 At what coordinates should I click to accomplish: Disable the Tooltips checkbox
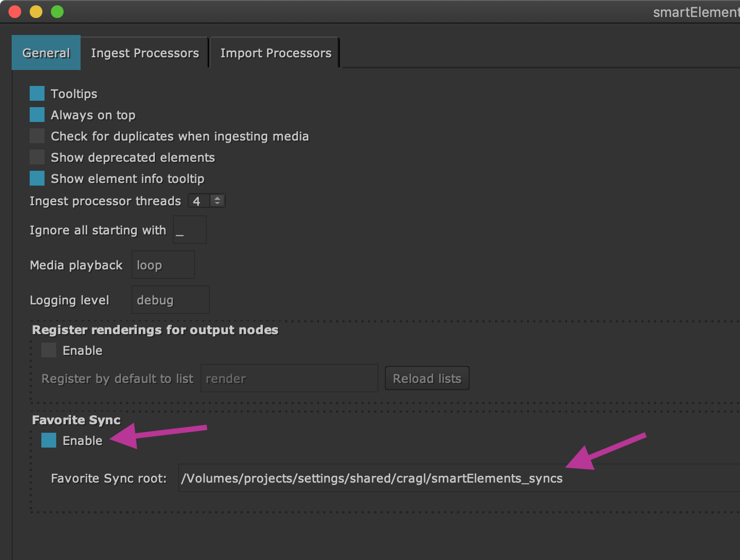point(37,93)
